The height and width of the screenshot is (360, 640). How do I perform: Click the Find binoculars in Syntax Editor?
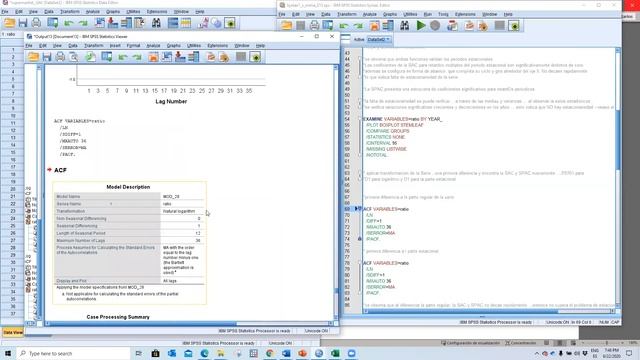[404, 26]
